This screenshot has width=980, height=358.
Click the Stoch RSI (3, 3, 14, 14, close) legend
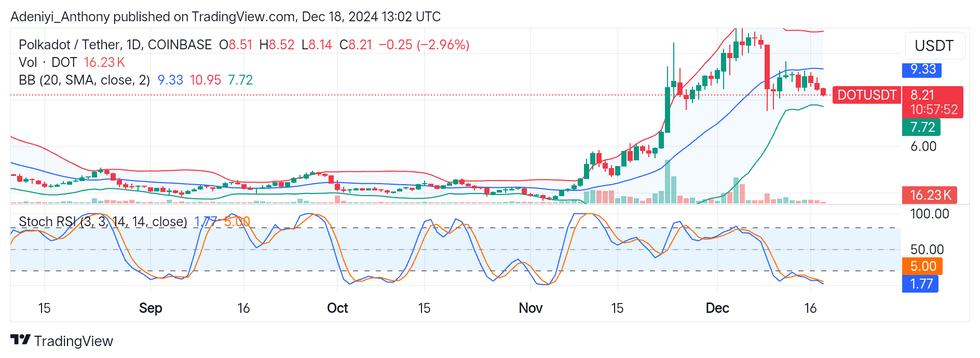point(103,222)
